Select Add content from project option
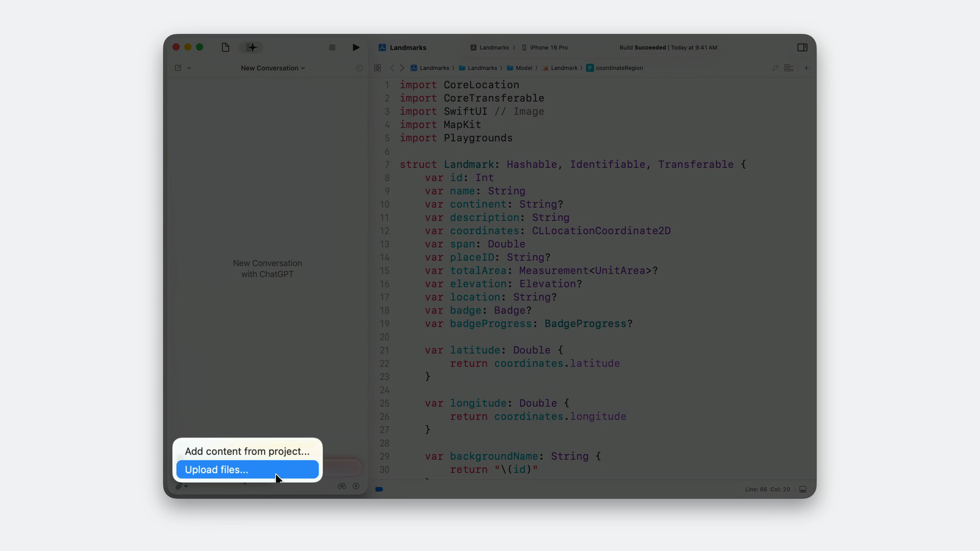This screenshot has height=551, width=980. coord(247,451)
